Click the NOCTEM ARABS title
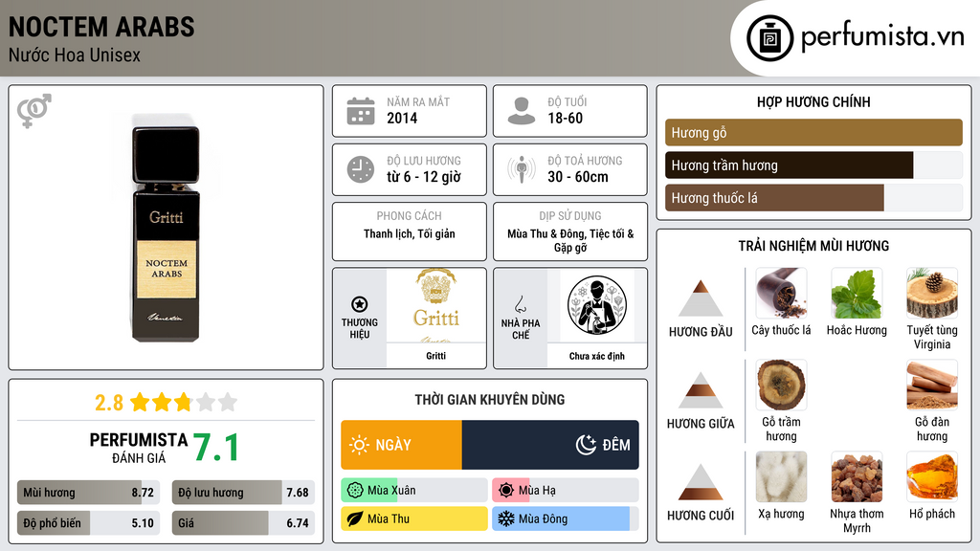Image resolution: width=980 pixels, height=551 pixels. pos(101,27)
